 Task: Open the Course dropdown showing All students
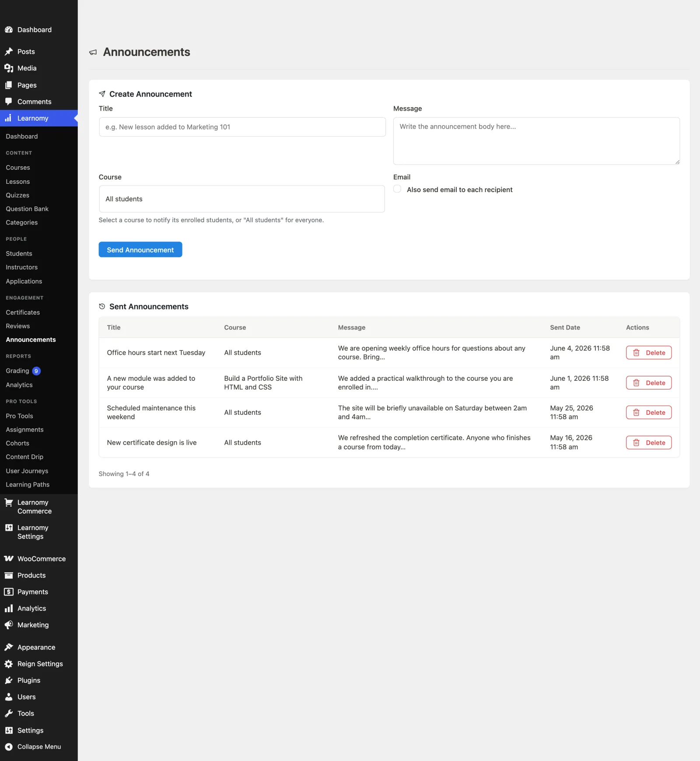(242, 199)
